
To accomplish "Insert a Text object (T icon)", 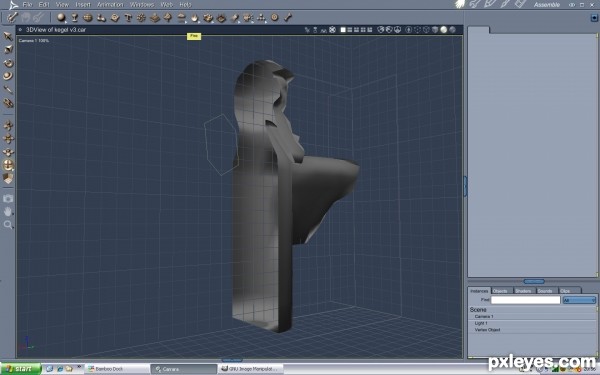I will pos(128,17).
